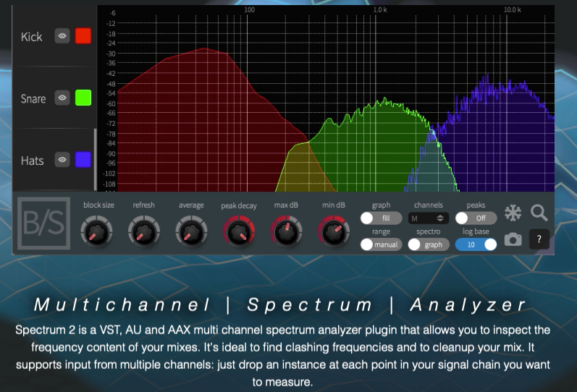
Task: Click the channel list scrollbar
Action: click(96, 160)
